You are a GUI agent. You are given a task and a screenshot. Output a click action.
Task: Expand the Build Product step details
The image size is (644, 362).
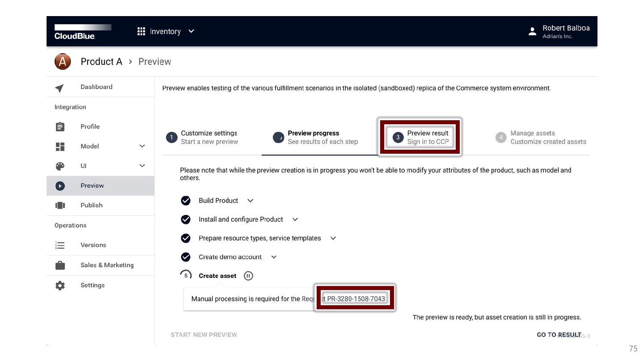click(250, 201)
